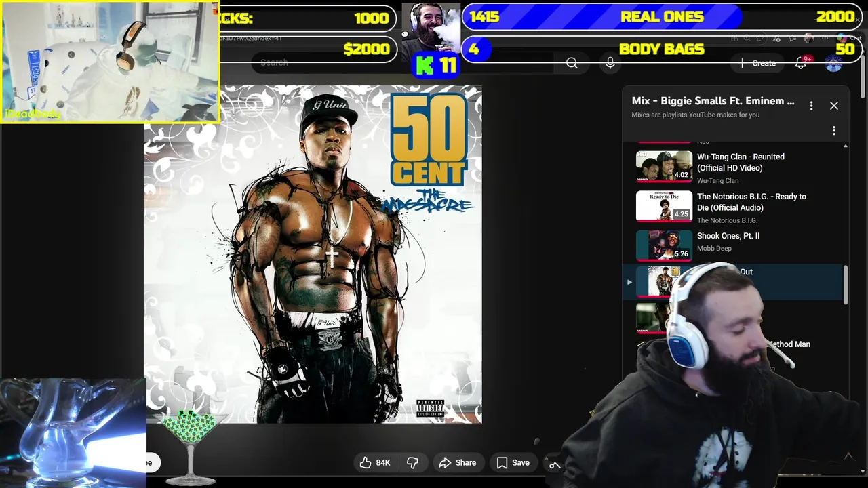Open the YouTube account avatar

pos(833,63)
